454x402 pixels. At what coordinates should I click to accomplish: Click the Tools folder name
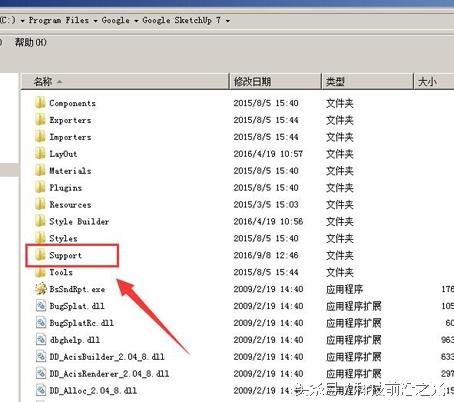click(61, 272)
